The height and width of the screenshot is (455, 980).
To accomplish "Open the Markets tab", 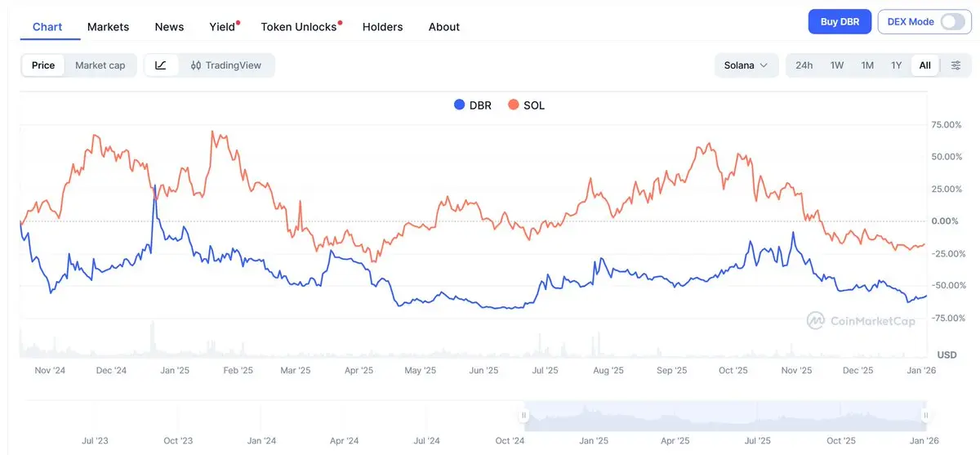I will click(x=108, y=27).
